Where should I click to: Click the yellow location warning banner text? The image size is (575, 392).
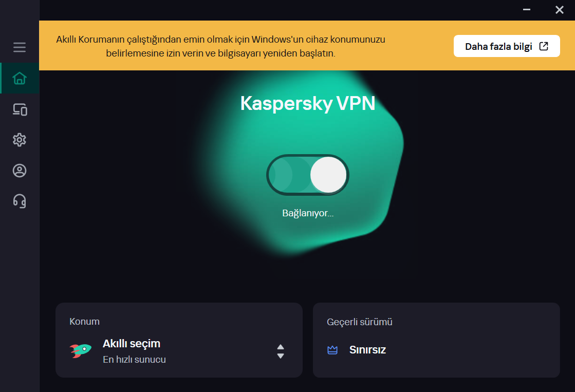[x=220, y=46]
